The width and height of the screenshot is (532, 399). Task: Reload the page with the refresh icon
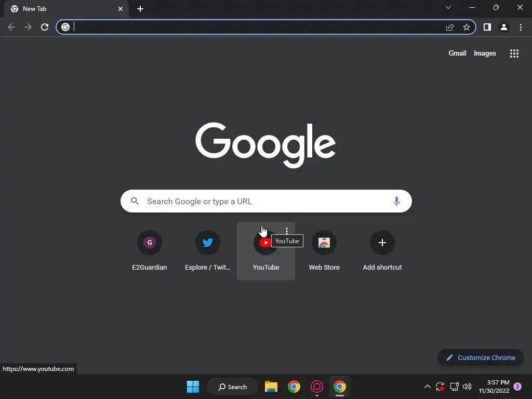(45, 27)
